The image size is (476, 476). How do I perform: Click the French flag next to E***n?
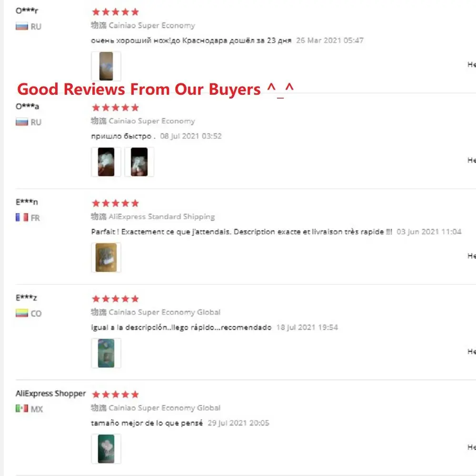(x=22, y=218)
